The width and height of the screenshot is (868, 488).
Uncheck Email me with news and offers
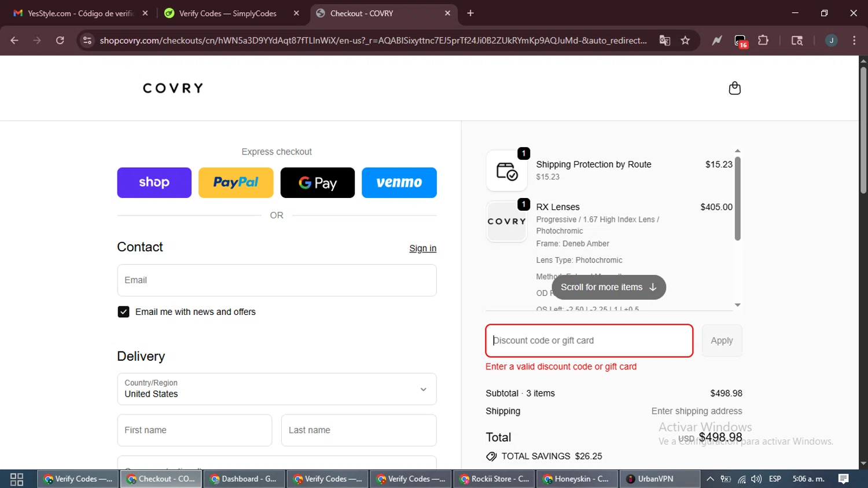123,312
